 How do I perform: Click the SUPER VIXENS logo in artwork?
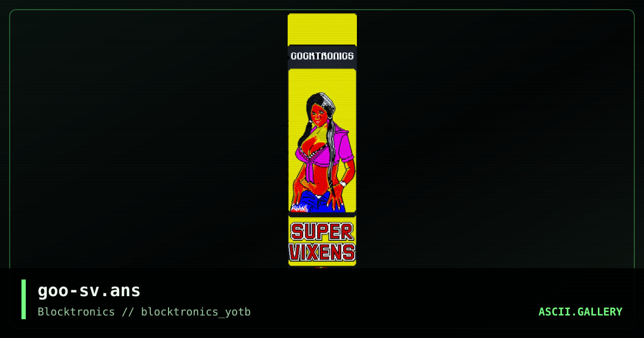pyautogui.click(x=322, y=241)
